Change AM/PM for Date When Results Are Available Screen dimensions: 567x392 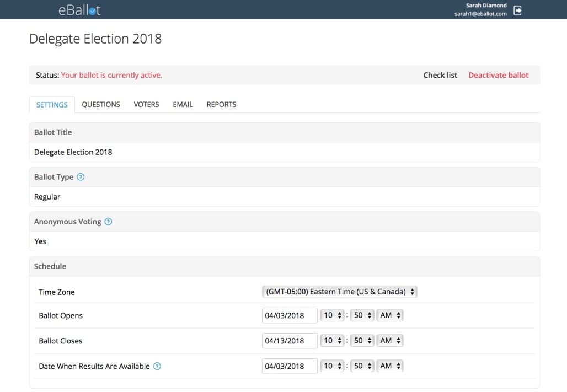[x=389, y=366]
